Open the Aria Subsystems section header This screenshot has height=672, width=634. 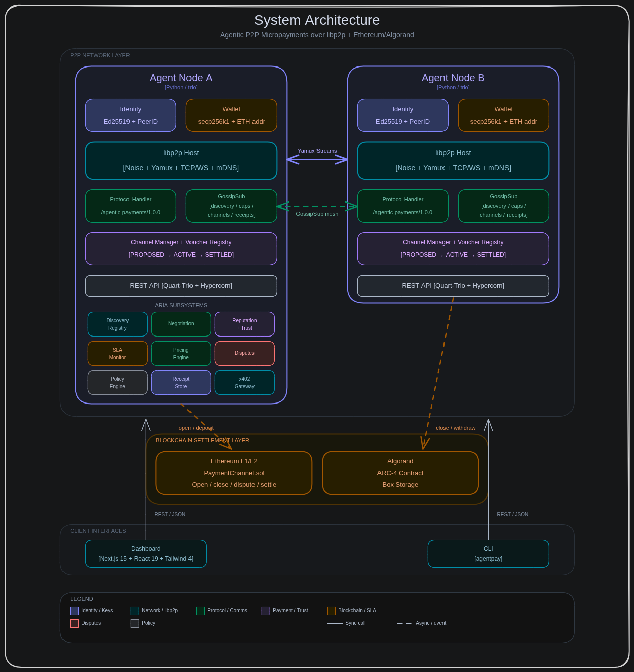(181, 305)
